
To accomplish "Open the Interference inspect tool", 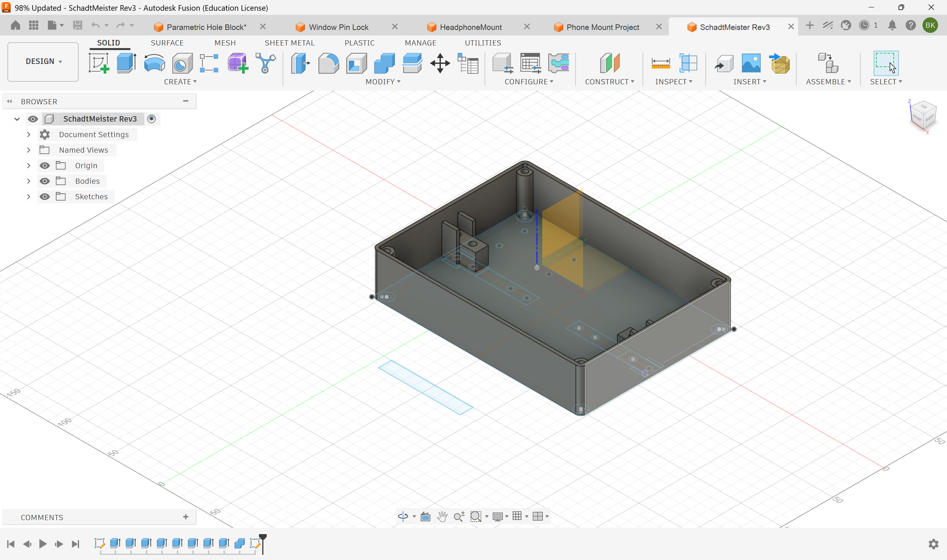I will (x=688, y=63).
